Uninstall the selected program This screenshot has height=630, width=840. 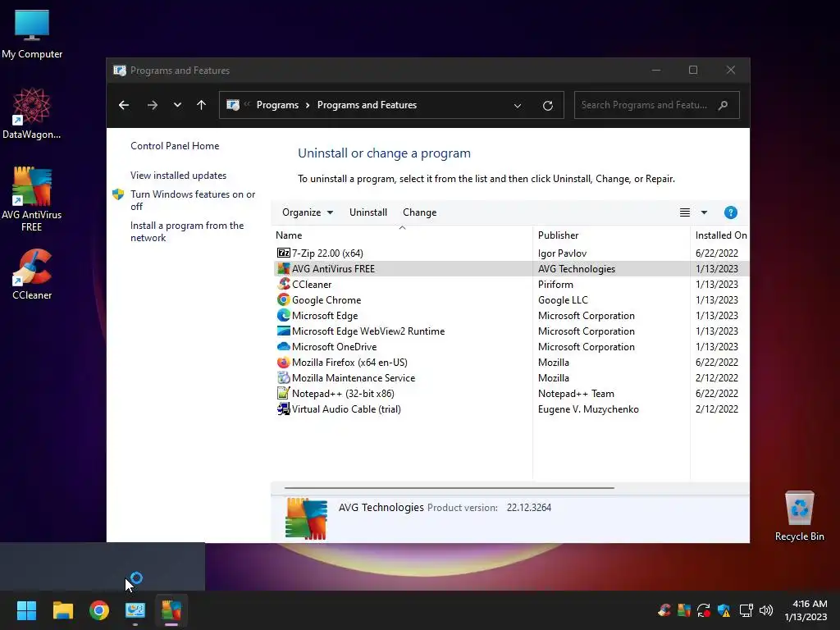[368, 212]
